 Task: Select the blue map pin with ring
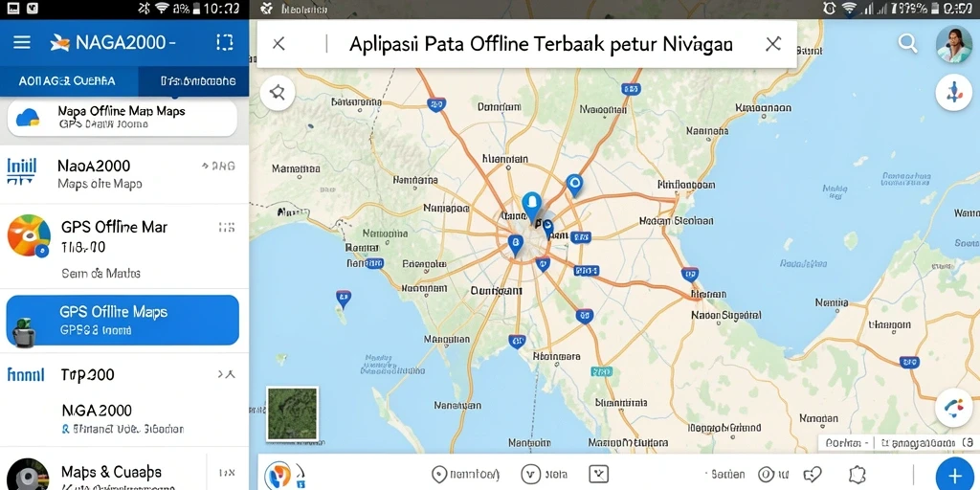574,185
